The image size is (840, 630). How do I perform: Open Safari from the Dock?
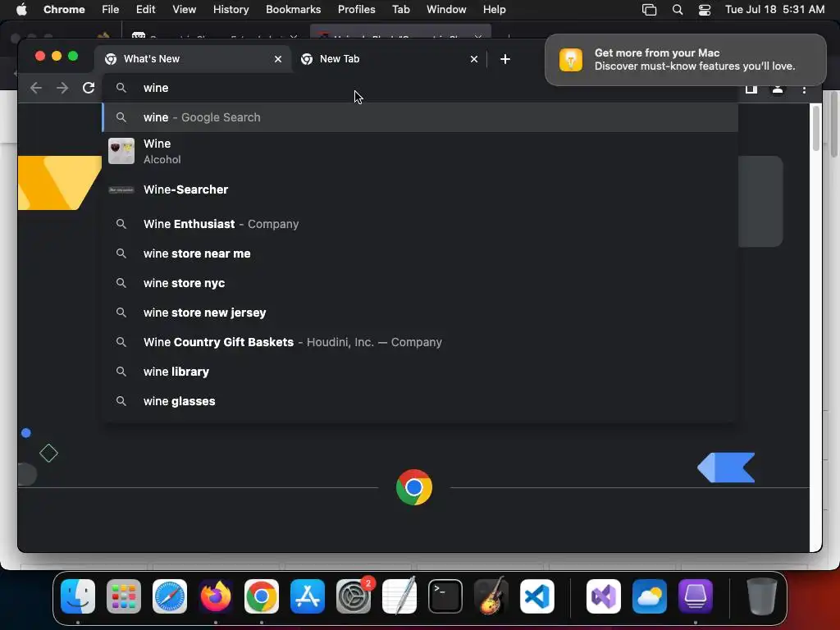point(170,596)
